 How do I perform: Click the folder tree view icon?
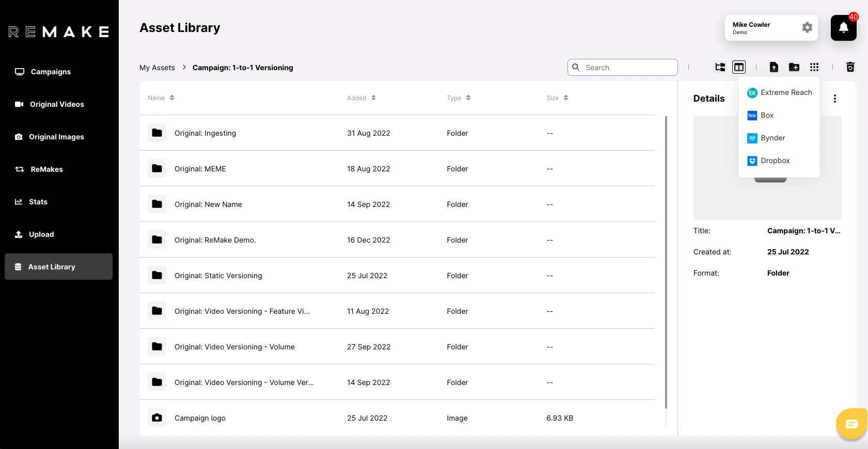coord(720,67)
